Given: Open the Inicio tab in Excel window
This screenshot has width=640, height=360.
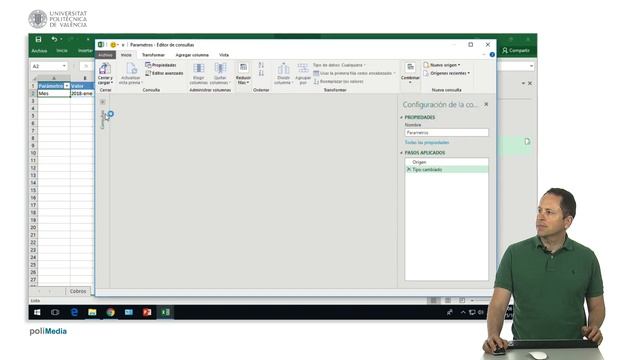Looking at the screenshot, I should [x=62, y=51].
